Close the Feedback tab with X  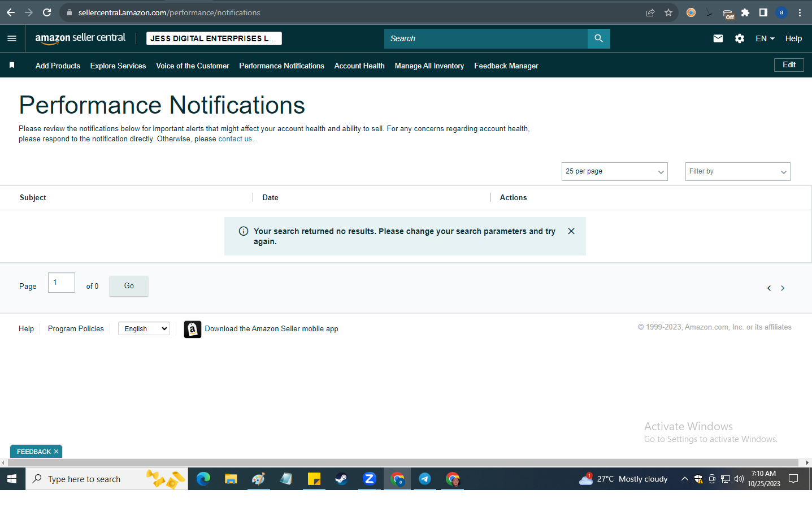[x=56, y=452]
